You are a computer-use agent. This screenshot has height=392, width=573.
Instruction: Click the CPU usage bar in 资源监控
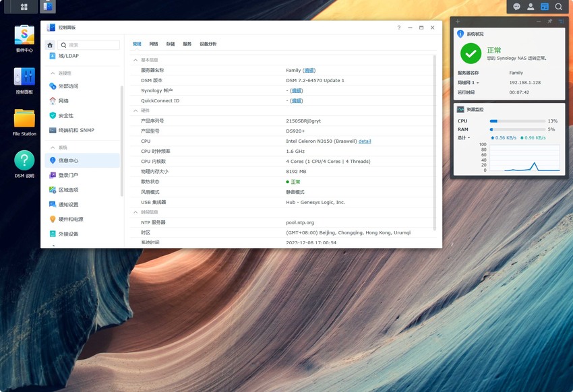(518, 121)
